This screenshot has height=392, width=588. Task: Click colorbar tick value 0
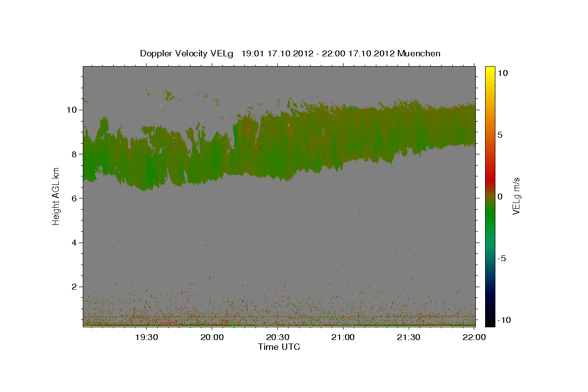500,196
